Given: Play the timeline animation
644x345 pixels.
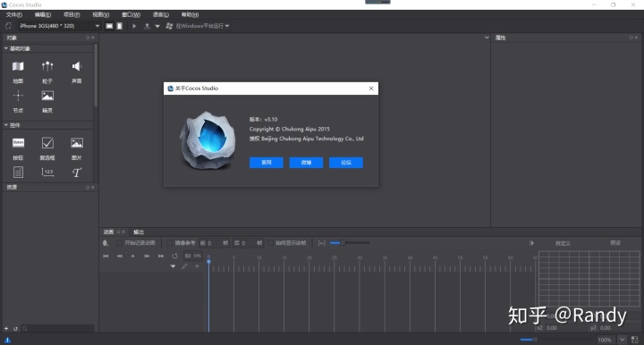Looking at the screenshot, I should pos(132,256).
